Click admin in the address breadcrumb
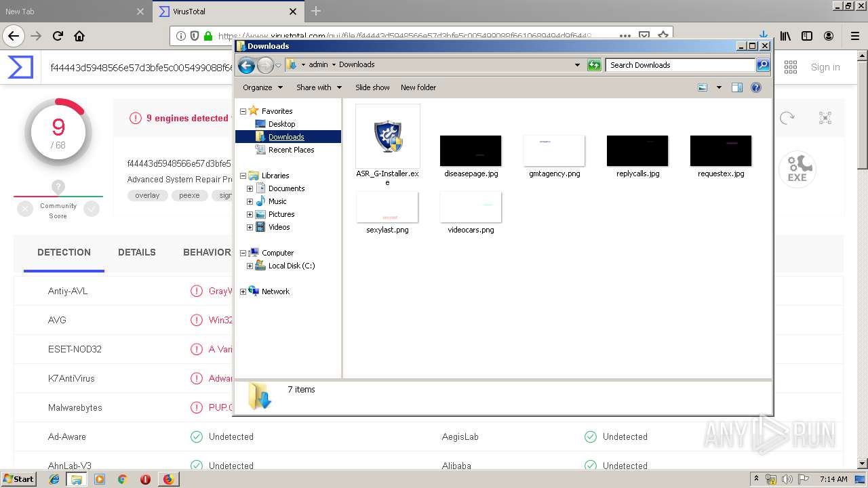 click(318, 64)
